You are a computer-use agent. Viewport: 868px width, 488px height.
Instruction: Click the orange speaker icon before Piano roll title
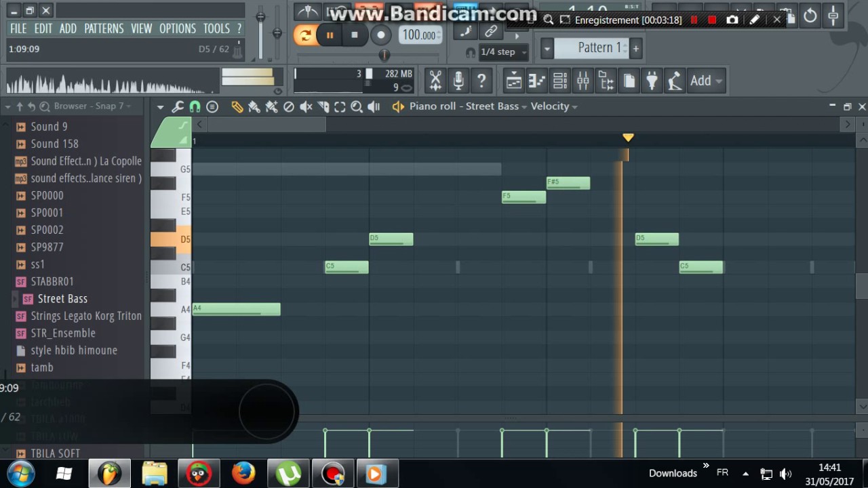coord(398,106)
